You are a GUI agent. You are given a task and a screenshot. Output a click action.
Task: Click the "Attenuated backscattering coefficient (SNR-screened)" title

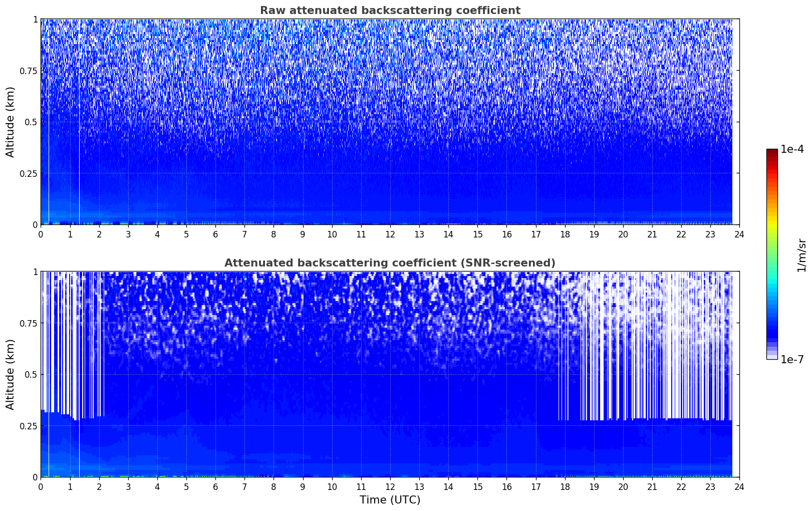tap(390, 263)
